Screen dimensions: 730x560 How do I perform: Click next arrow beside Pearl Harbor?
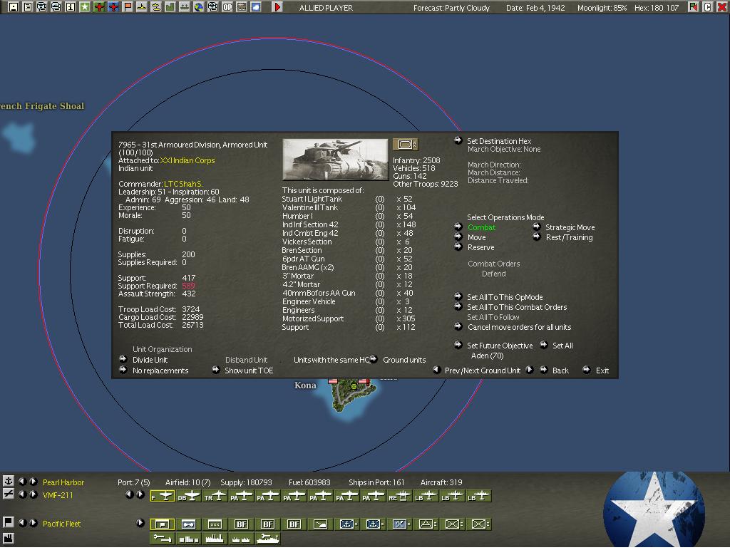(33, 481)
